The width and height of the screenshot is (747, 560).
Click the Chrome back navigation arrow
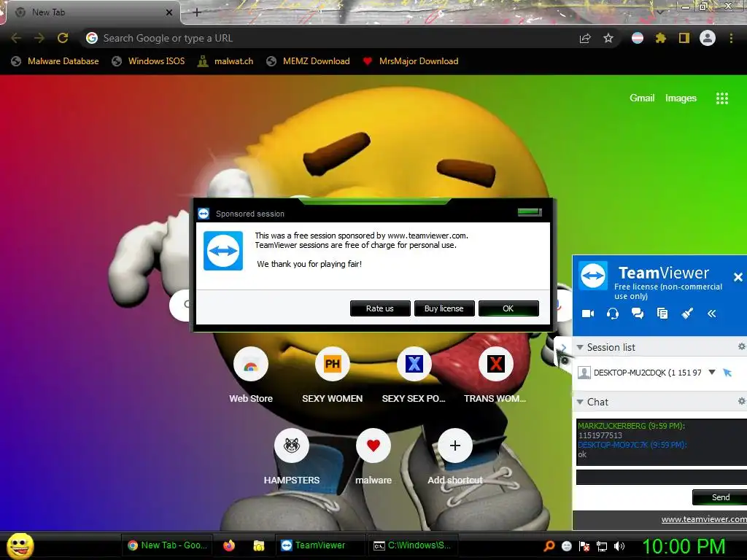(x=16, y=38)
